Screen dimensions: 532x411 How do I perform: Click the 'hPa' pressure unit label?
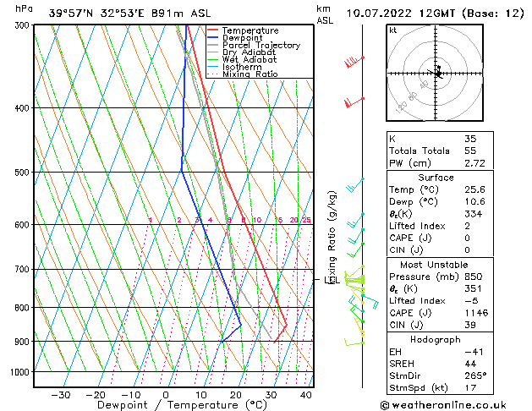(x=24, y=9)
